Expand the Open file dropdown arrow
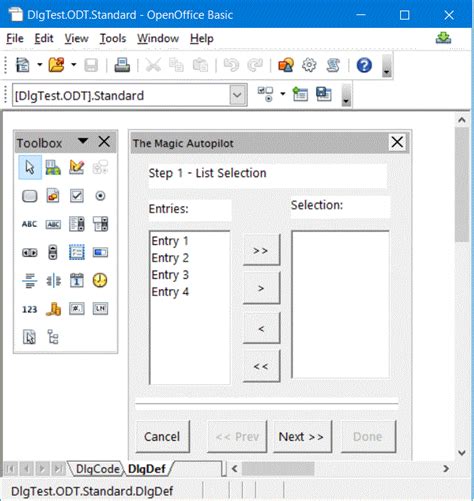474x501 pixels. tap(74, 65)
